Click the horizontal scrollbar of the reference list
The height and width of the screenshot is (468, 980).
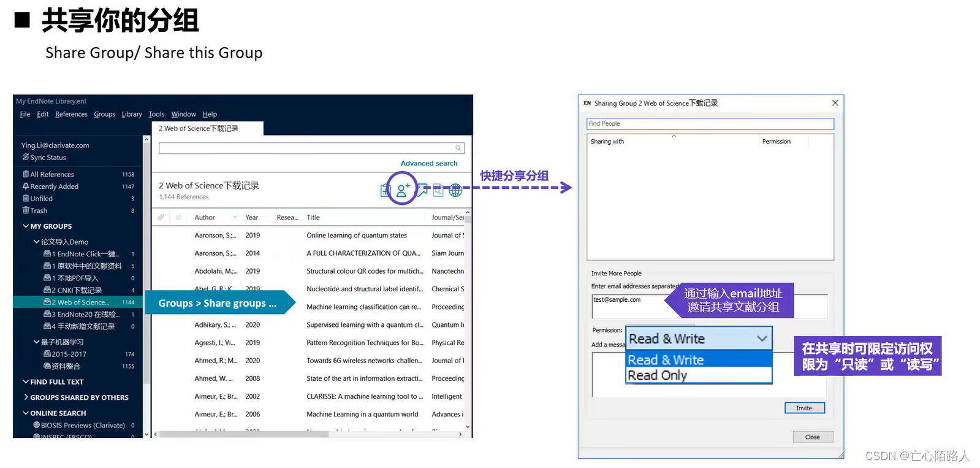coord(244,434)
